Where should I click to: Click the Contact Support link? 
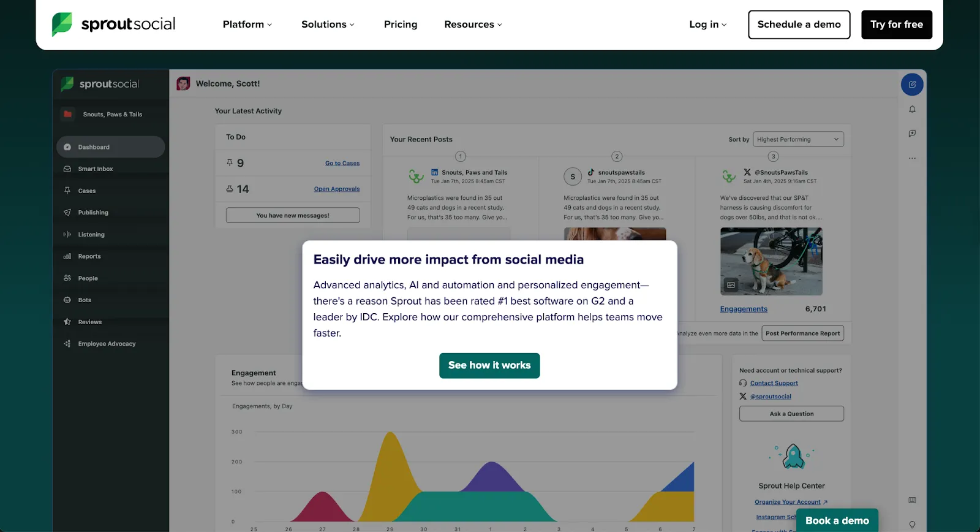(774, 383)
